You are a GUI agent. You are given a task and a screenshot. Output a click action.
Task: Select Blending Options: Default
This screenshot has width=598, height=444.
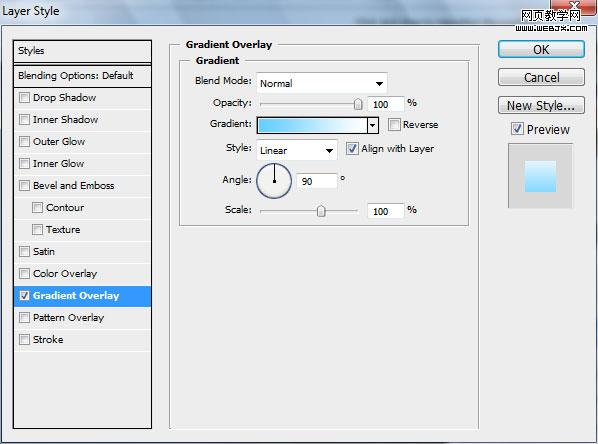82,76
